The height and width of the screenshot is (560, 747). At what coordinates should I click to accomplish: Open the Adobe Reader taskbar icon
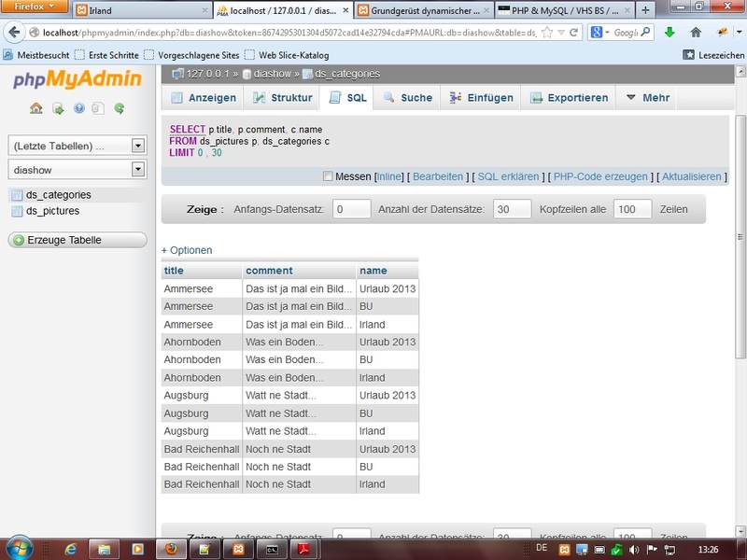pyautogui.click(x=305, y=550)
